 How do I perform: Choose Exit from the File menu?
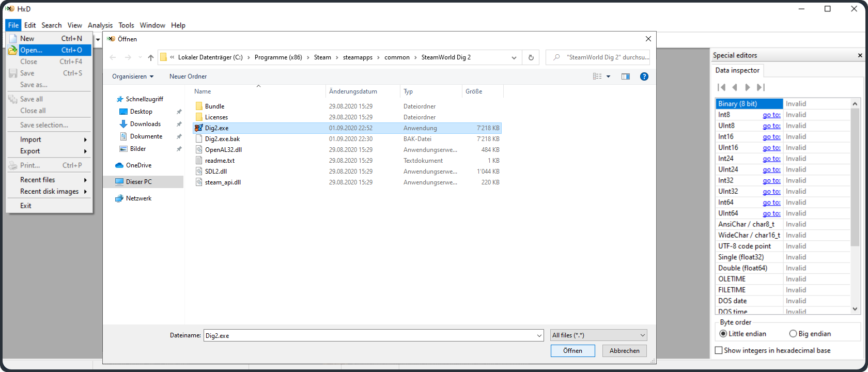coord(49,206)
